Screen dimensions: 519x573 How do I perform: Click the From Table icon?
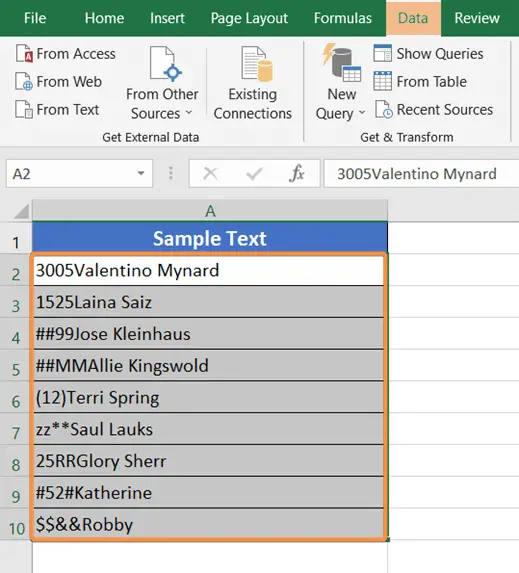click(383, 81)
